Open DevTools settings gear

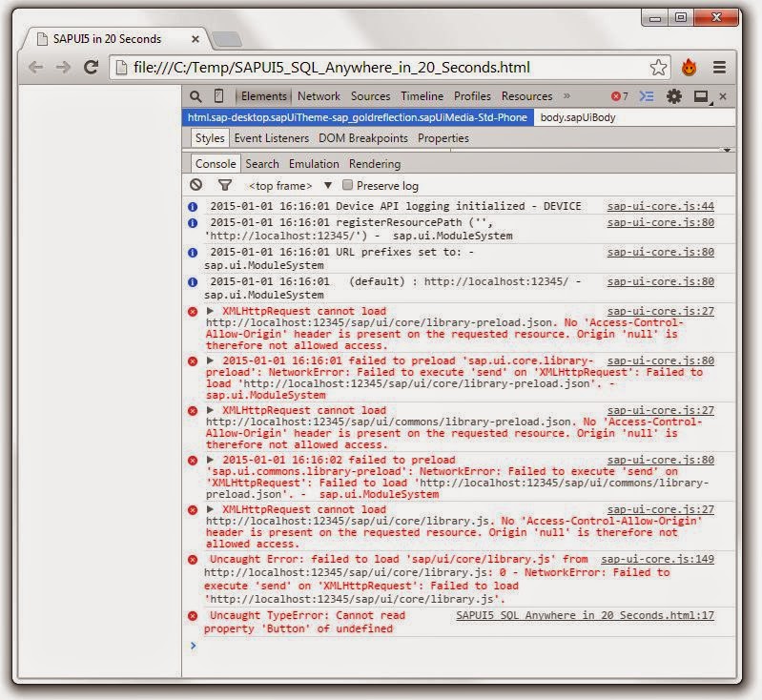tap(674, 96)
